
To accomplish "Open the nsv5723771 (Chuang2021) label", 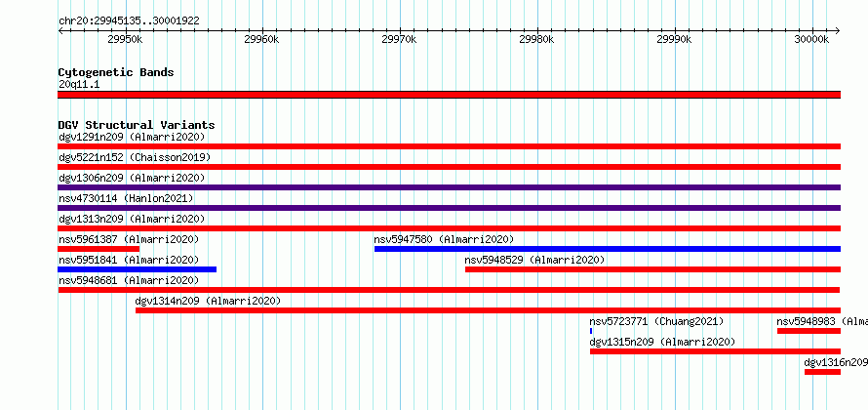I will coord(656,321).
